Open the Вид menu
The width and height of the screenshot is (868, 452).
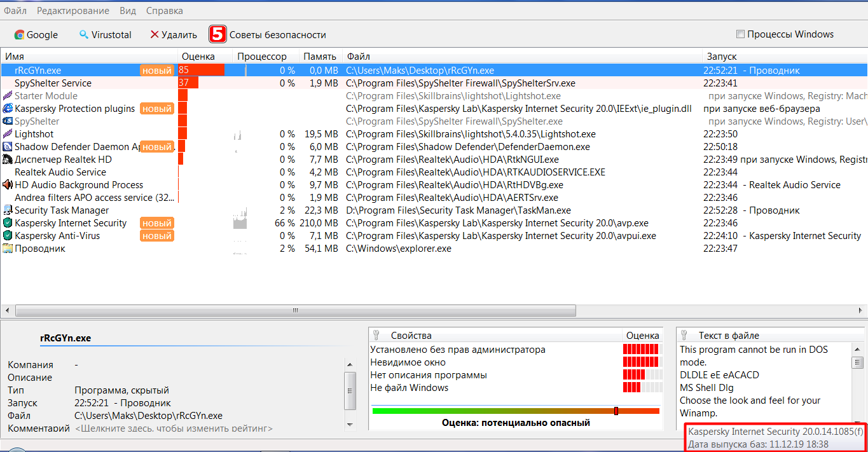click(128, 11)
